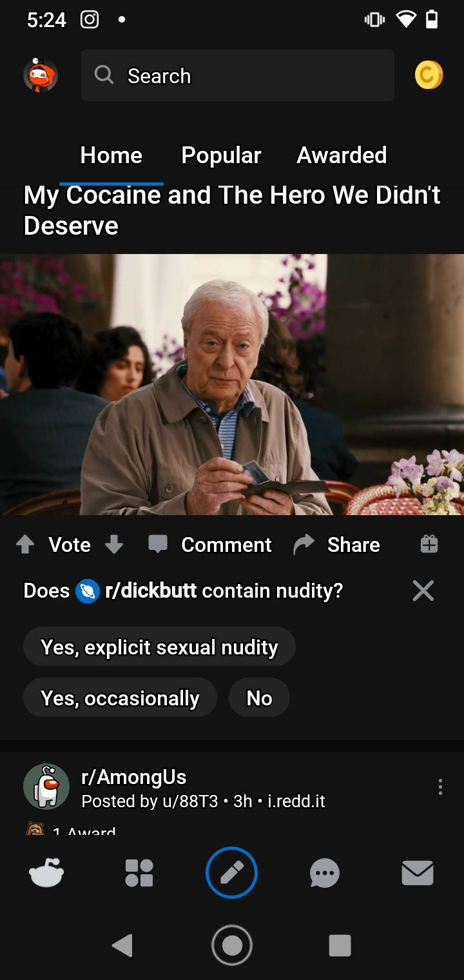This screenshot has height=980, width=464.
Task: Dismiss the r/dickbutt nudity survey
Action: [x=423, y=591]
